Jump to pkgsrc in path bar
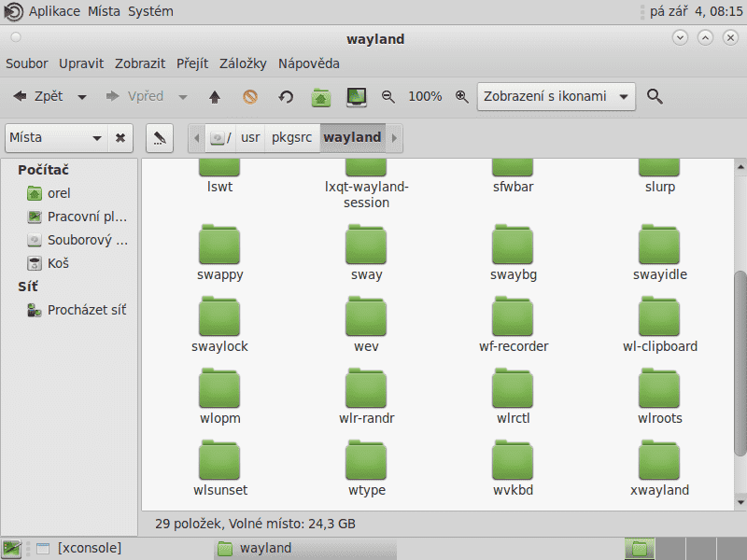Image resolution: width=747 pixels, height=560 pixels. click(291, 138)
